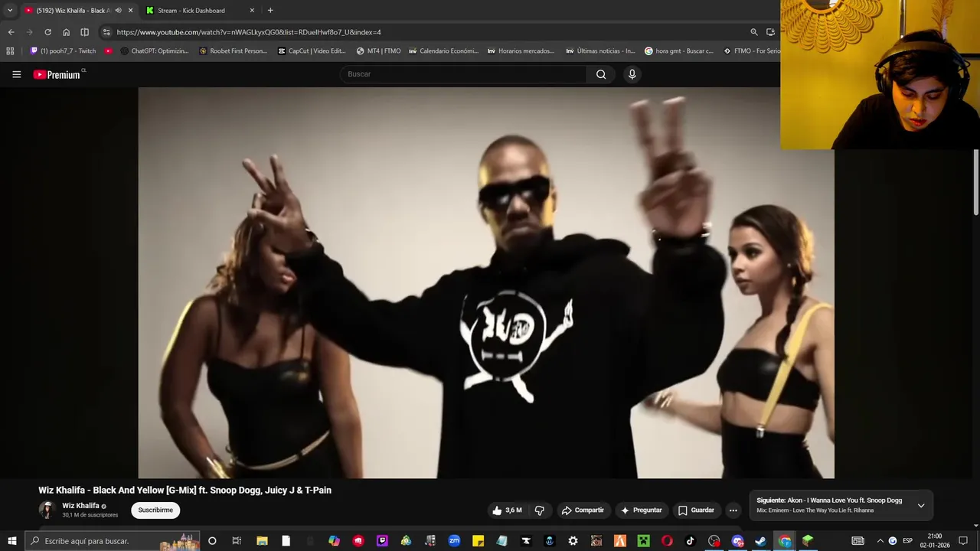Focus the YouTube Buscar search field
Image resolution: width=980 pixels, height=551 pixels.
pyautogui.click(x=463, y=74)
